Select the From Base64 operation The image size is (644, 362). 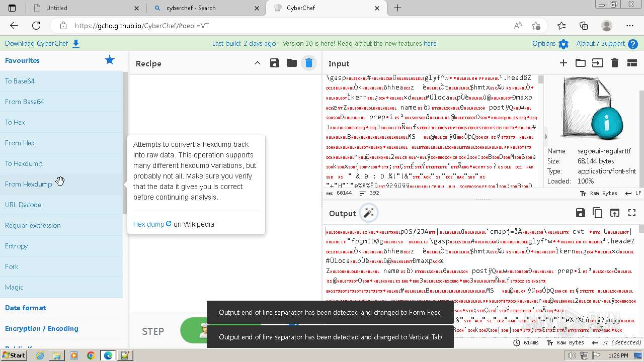[61, 102]
